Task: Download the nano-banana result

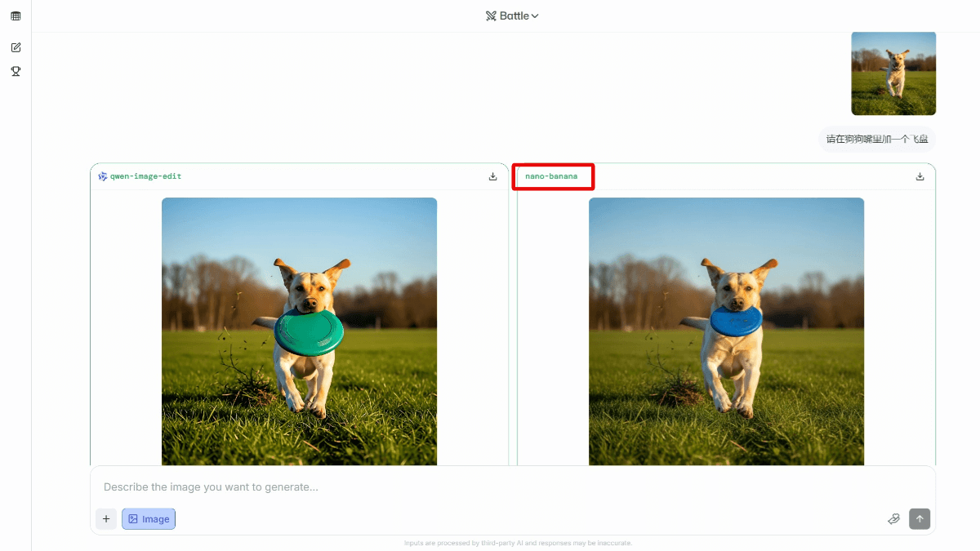Action: [x=920, y=176]
